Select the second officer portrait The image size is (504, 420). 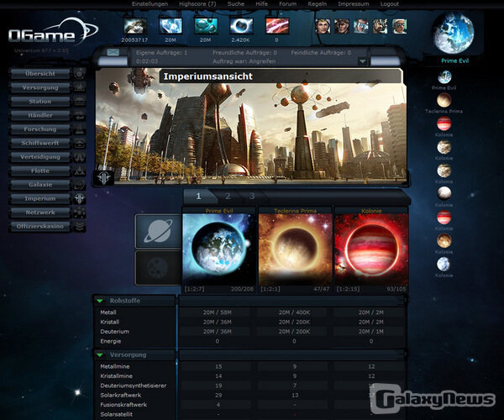click(x=342, y=26)
